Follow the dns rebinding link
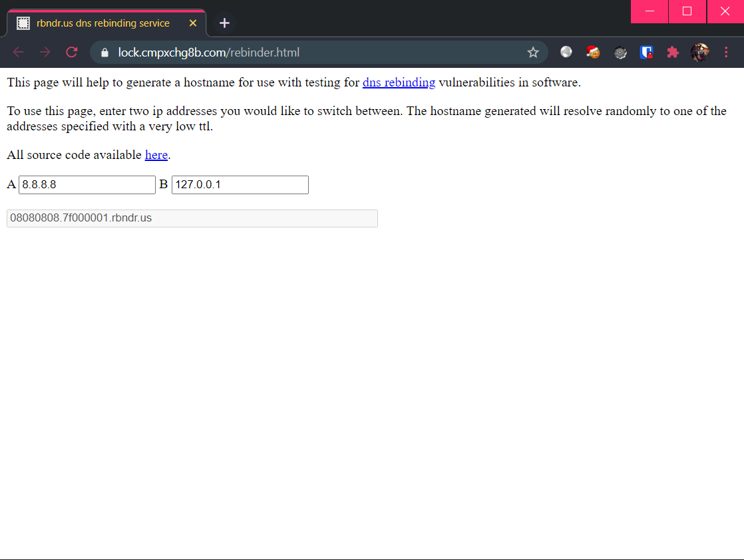Image resolution: width=744 pixels, height=560 pixels. 399,82
